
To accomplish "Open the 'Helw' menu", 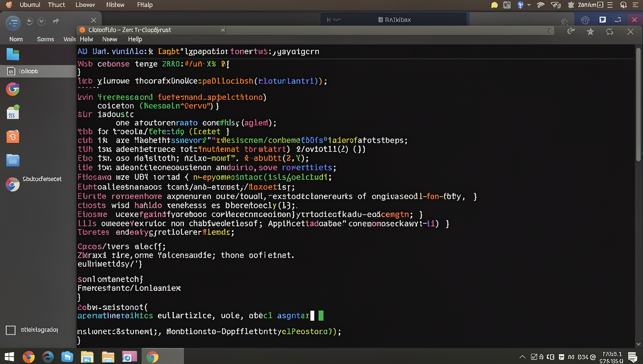I will [86, 39].
